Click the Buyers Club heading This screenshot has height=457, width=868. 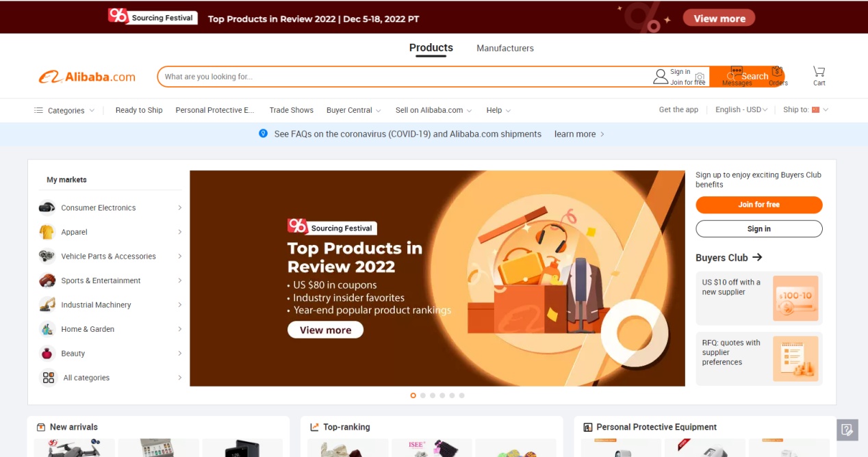[722, 258]
